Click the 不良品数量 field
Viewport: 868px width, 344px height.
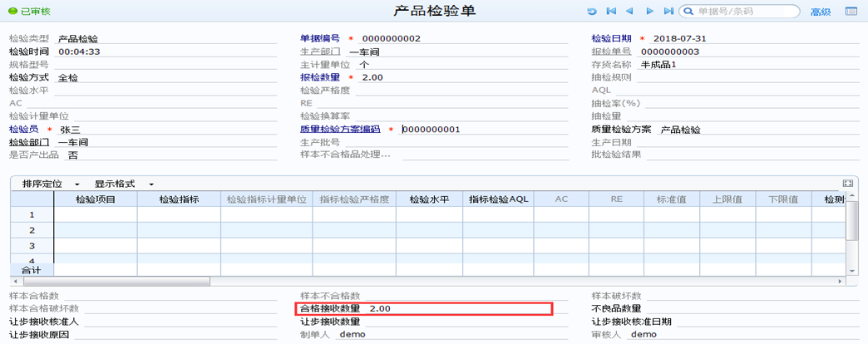click(753, 308)
